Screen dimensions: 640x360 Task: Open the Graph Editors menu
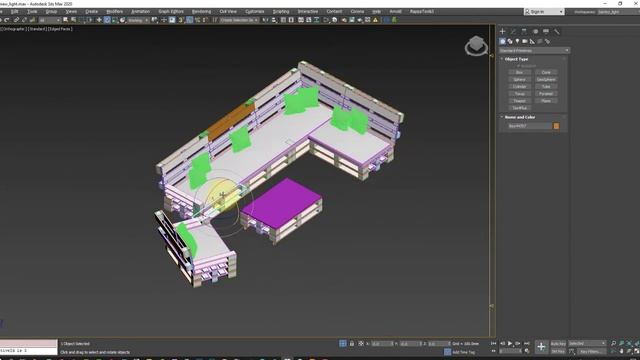tap(171, 11)
